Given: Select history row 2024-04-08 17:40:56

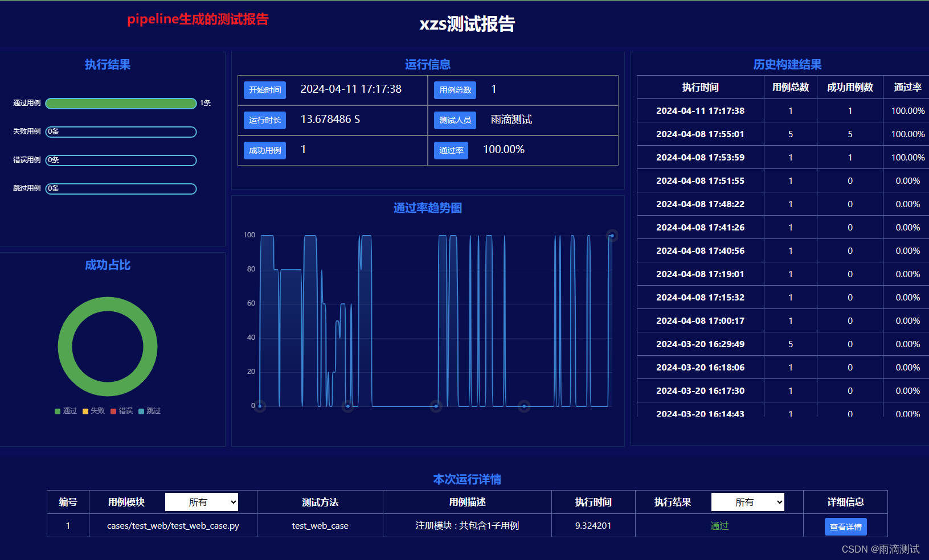Looking at the screenshot, I should tap(783, 251).
